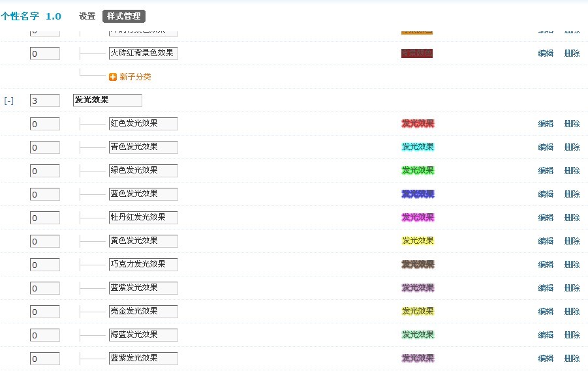Viewport: 588px width, 371px height.
Task: Edit the 亮金发光效果 style
Action: (546, 311)
